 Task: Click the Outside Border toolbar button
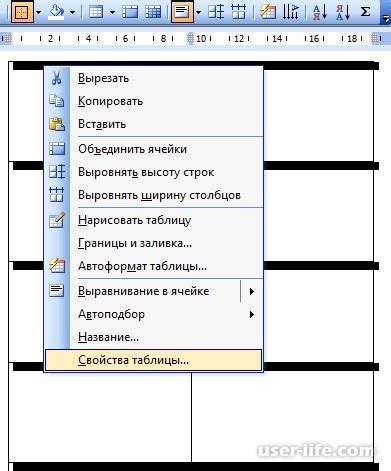pyautogui.click(x=22, y=12)
